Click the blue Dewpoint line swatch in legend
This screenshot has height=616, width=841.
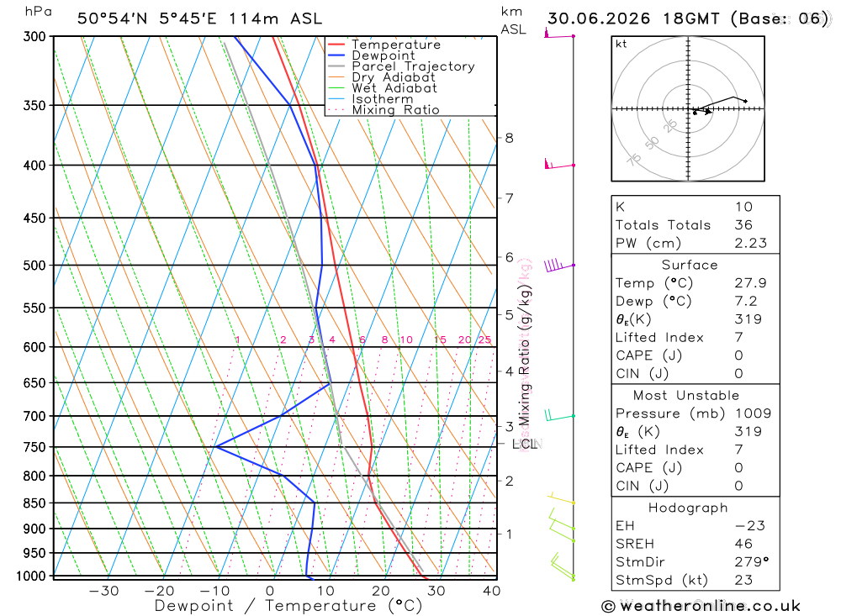[x=336, y=55]
